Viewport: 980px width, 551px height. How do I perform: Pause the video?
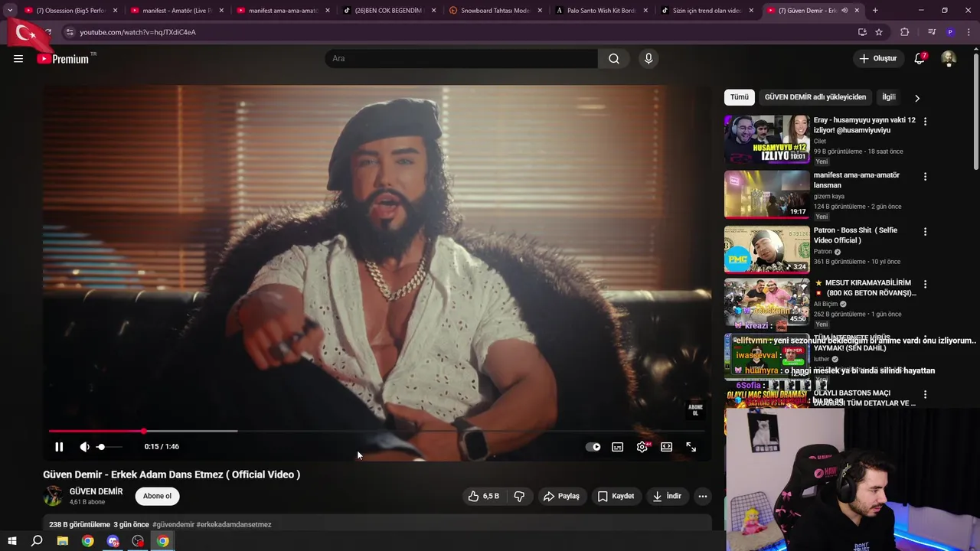(59, 447)
